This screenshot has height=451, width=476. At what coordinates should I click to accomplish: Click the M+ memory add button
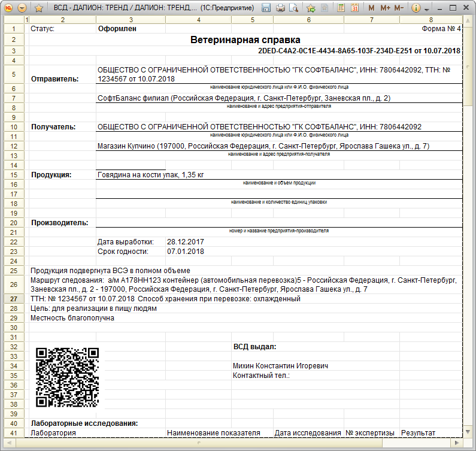pyautogui.click(x=385, y=8)
